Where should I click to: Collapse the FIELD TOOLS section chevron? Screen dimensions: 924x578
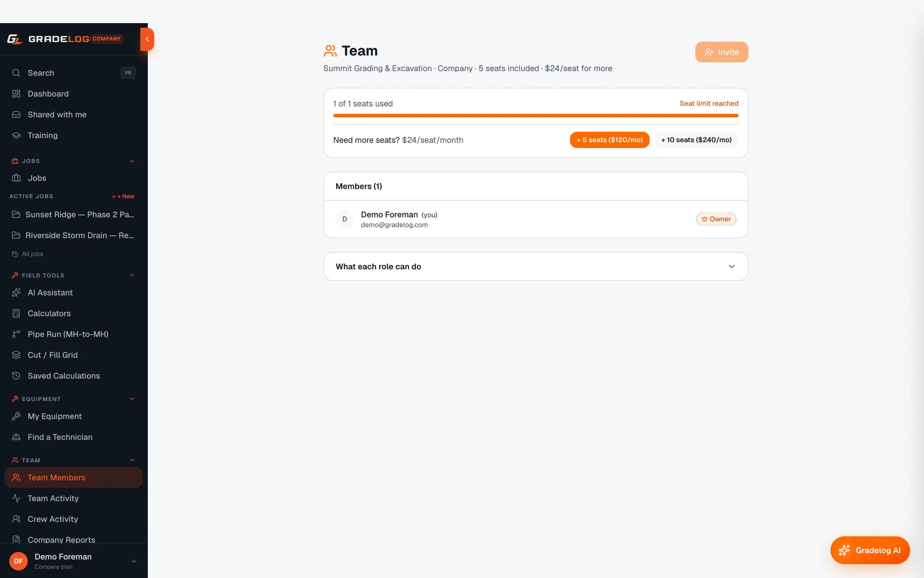click(132, 275)
